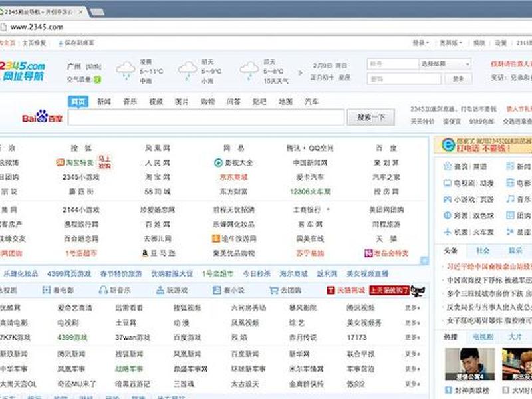Click the 后天 rain cloud weather icon
This screenshot has height=399, width=532.
point(249,70)
